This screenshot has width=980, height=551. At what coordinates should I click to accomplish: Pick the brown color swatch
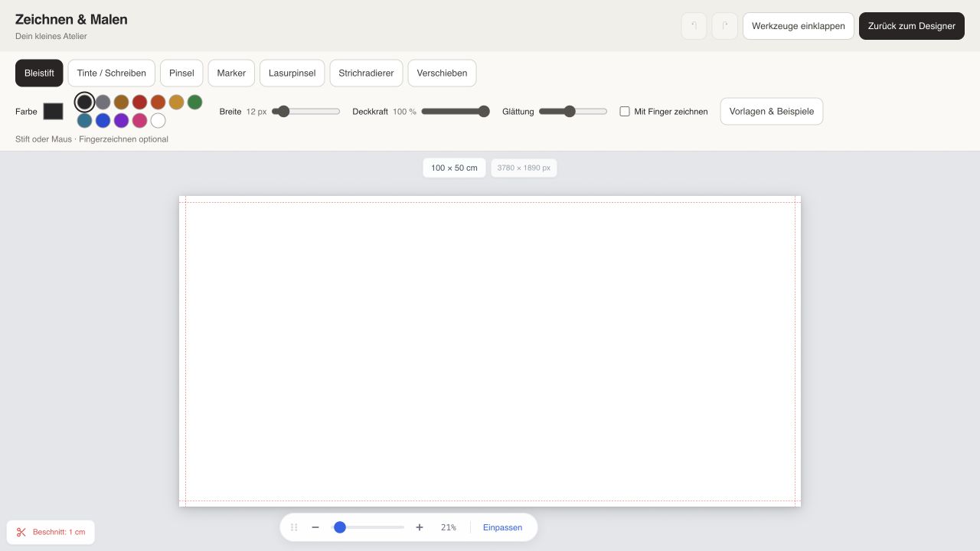click(121, 102)
